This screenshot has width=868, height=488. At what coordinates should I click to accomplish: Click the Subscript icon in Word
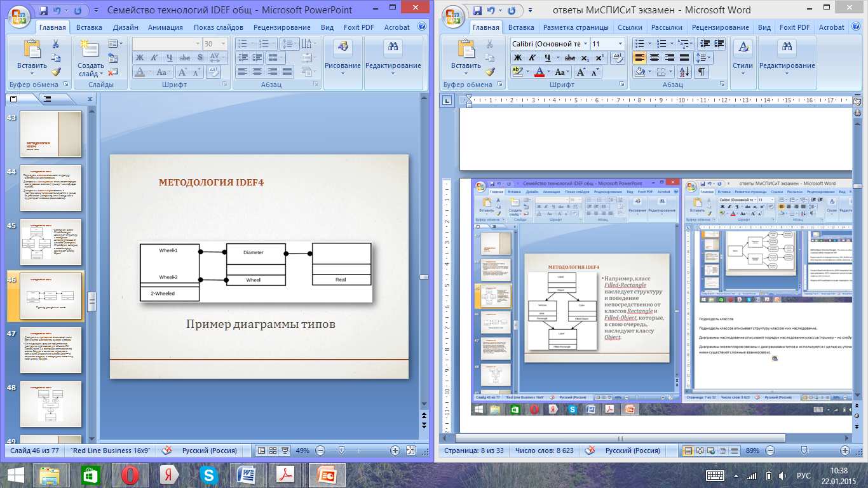(x=585, y=58)
